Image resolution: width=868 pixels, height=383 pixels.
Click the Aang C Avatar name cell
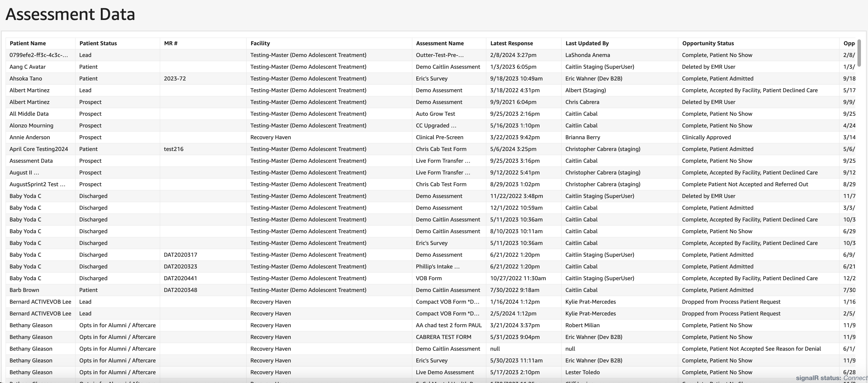[27, 67]
